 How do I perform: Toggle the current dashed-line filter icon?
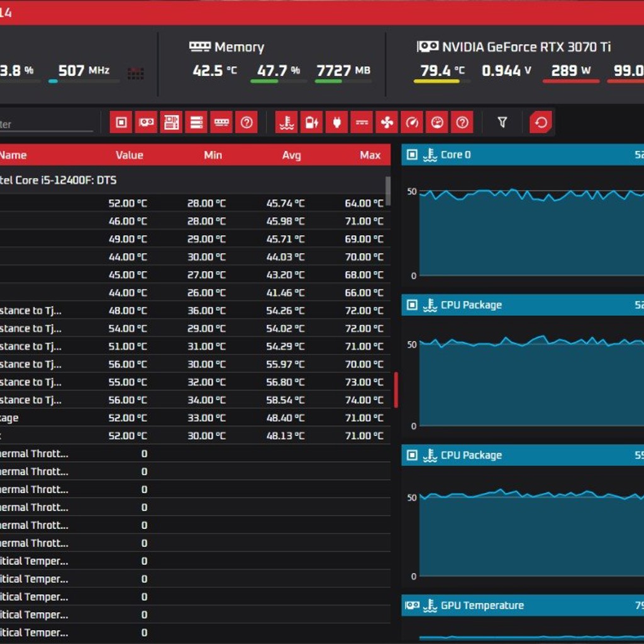click(362, 122)
